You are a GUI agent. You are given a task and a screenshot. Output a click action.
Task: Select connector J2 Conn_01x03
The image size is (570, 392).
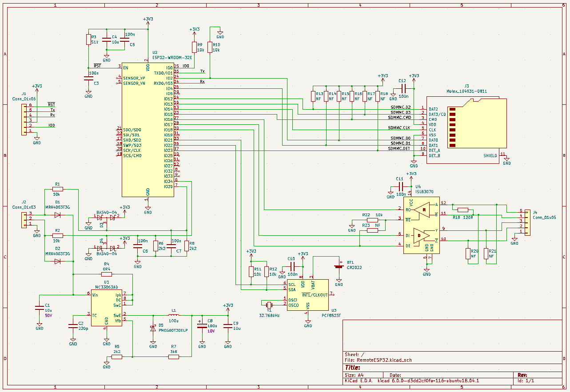(25, 219)
